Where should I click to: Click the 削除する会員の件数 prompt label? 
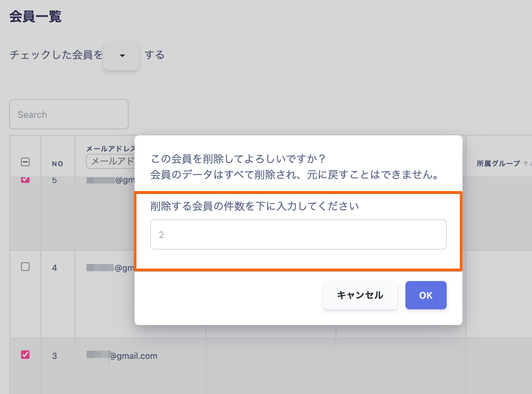(255, 206)
